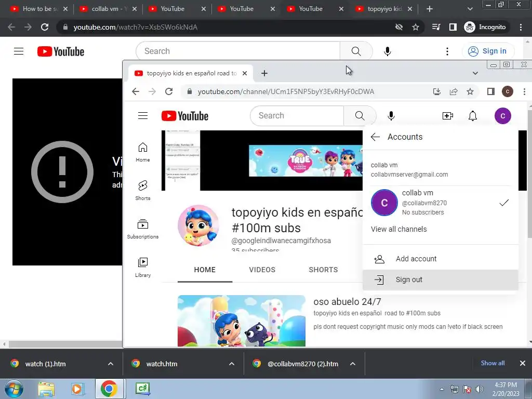
Task: Open Shorts in the YouTube sidebar
Action: [x=143, y=190]
